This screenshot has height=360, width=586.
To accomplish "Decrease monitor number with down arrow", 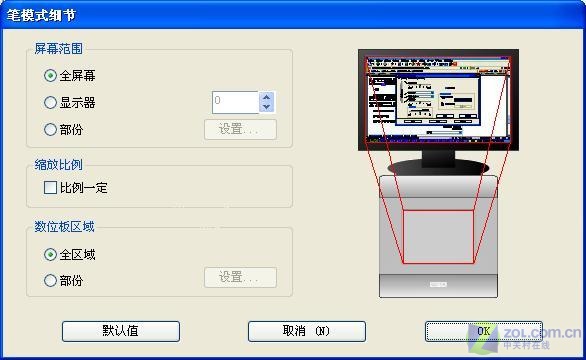I will pyautogui.click(x=266, y=107).
